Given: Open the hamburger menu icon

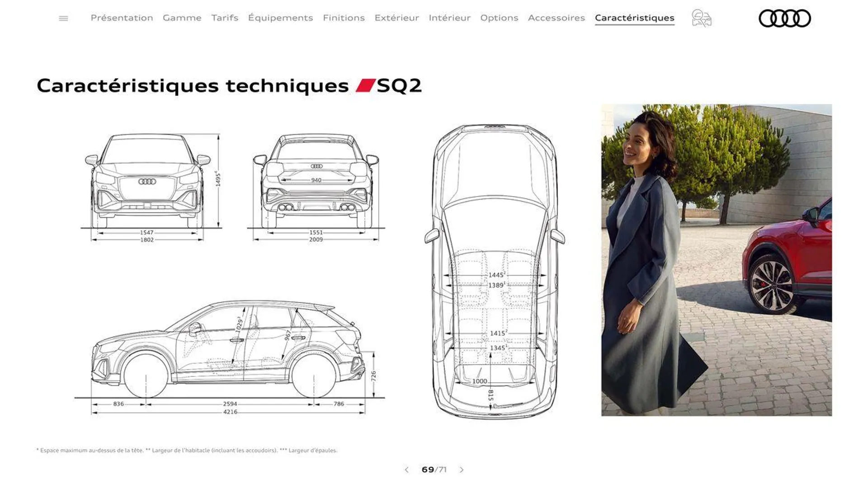Looking at the screenshot, I should pyautogui.click(x=63, y=18).
